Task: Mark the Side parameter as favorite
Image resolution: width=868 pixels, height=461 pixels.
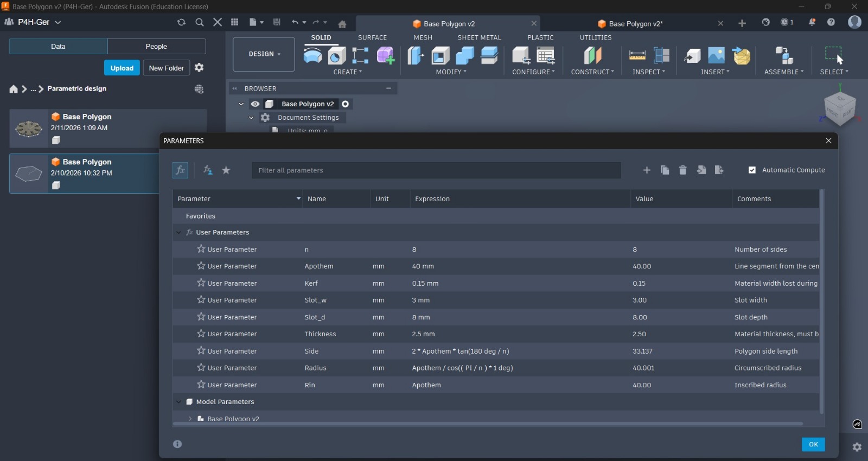Action: click(x=201, y=350)
